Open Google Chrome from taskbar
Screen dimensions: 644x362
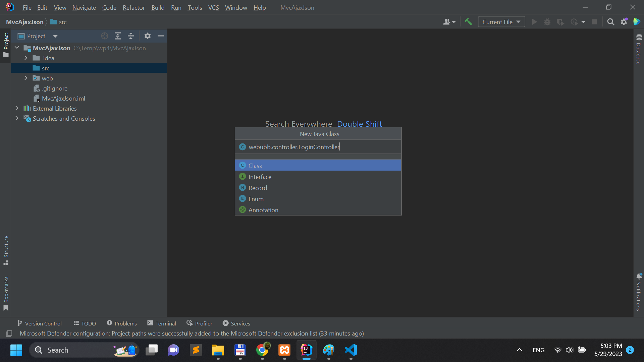pyautogui.click(x=262, y=350)
